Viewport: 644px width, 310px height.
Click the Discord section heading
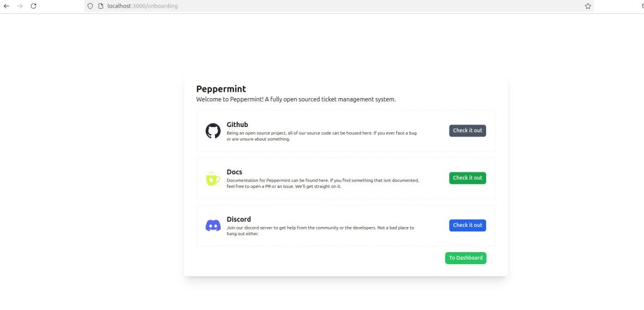[238, 219]
